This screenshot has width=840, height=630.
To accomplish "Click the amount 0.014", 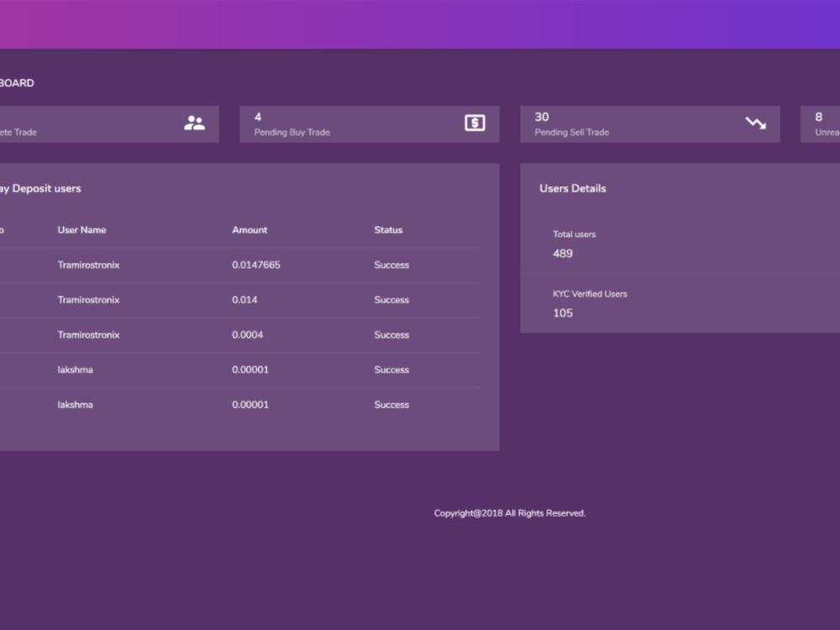I will click(x=244, y=300).
